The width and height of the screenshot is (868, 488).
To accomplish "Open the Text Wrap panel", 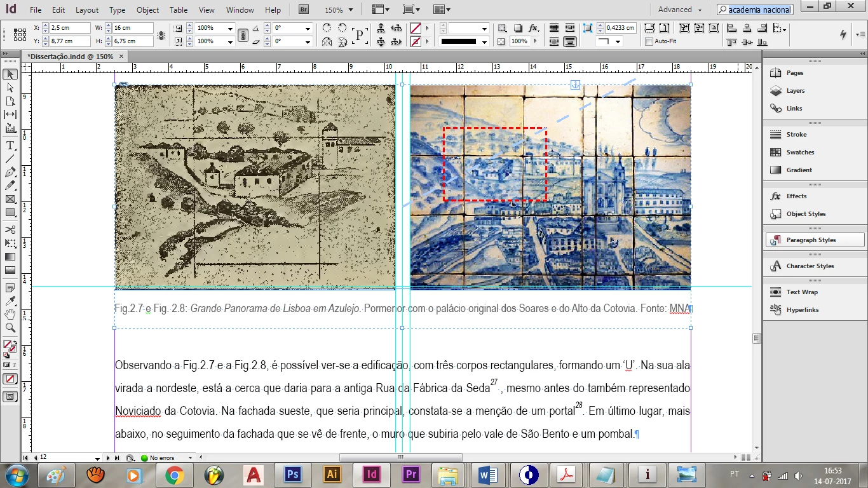I will point(815,292).
